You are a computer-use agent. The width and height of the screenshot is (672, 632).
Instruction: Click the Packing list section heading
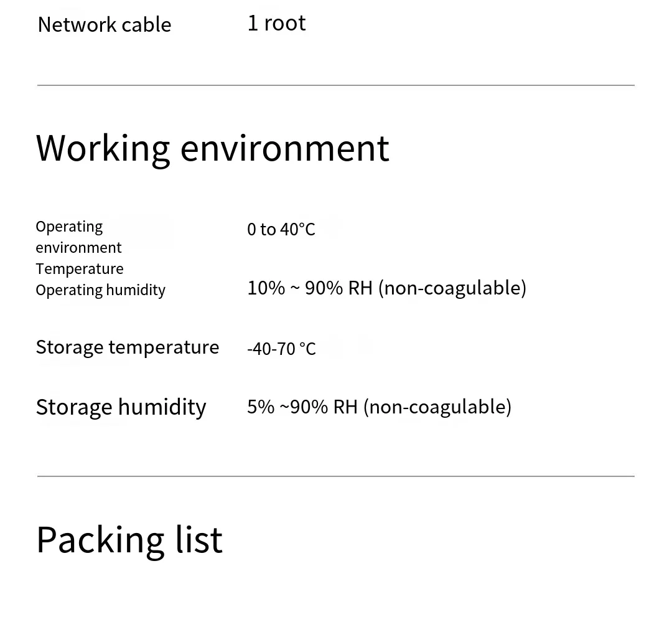[129, 539]
